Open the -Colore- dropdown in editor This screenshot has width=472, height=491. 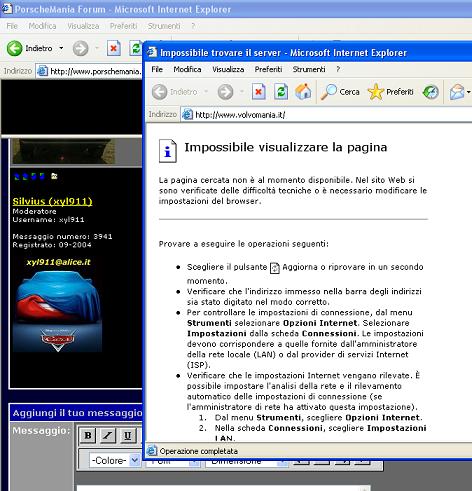(115, 460)
